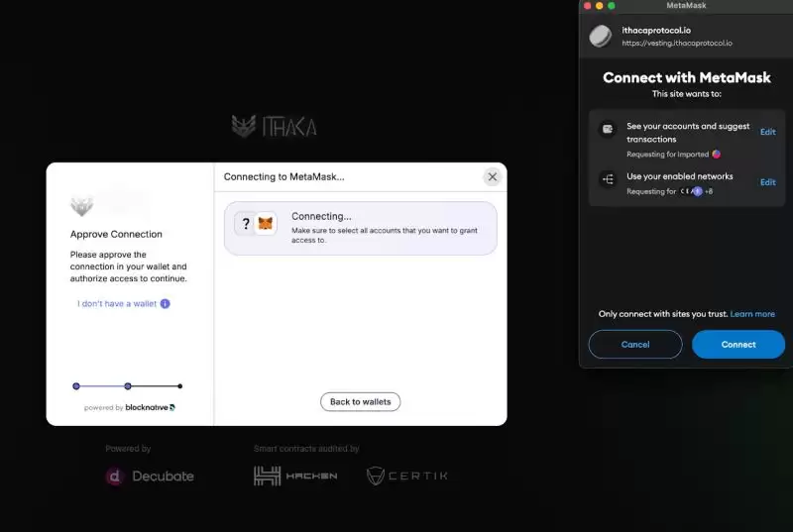This screenshot has height=532, width=793.
Task: Click the middle step dot on progress bar
Action: [x=128, y=386]
